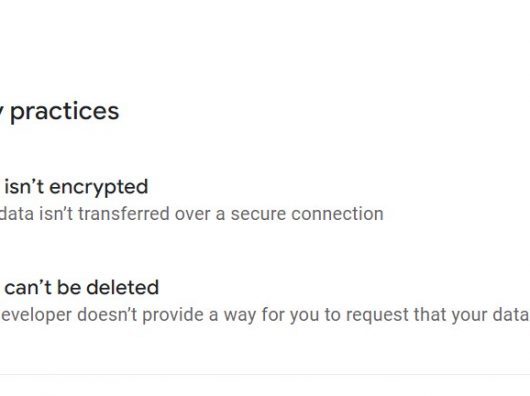Click the word "encrypted" in heading

point(99,188)
